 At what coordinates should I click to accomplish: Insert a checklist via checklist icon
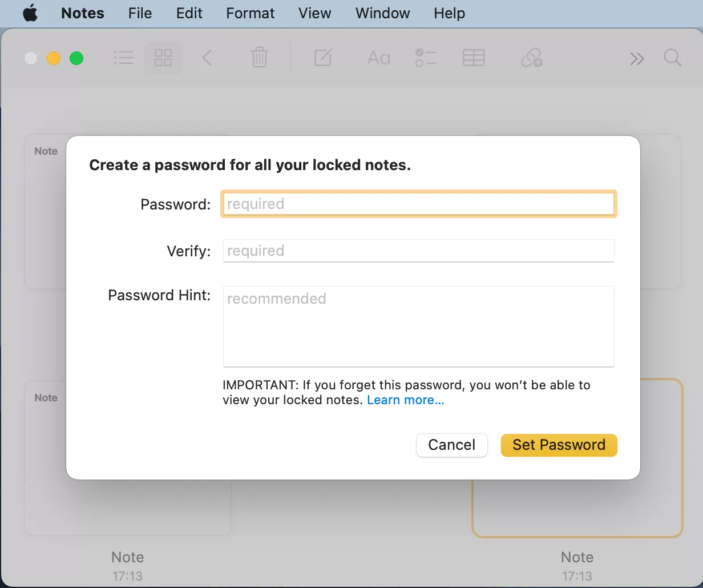click(x=426, y=58)
